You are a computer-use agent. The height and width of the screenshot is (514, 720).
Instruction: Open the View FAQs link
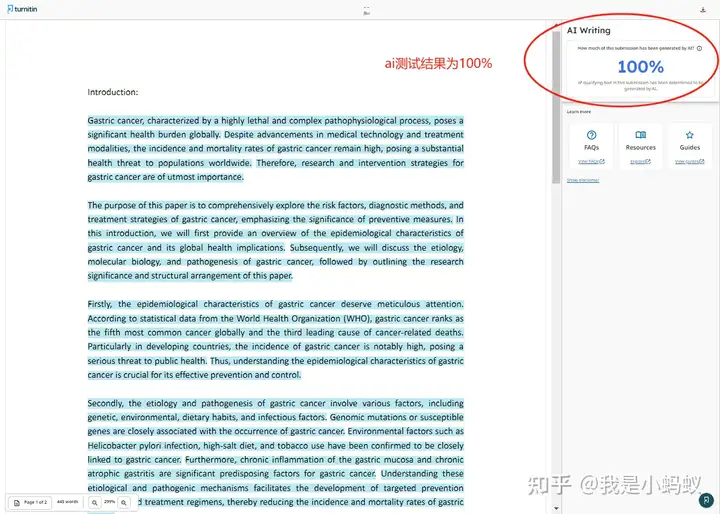click(x=591, y=161)
